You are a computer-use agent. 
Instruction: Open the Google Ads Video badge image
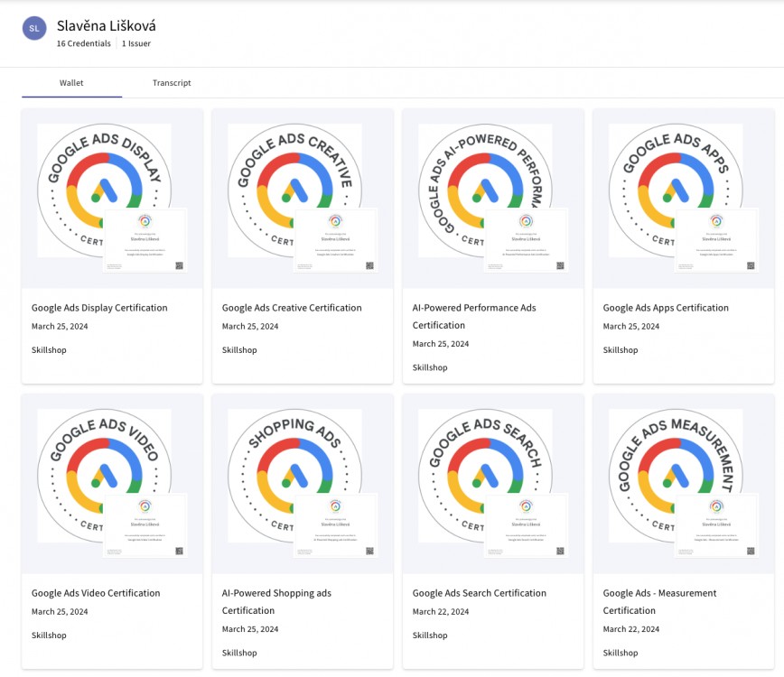click(x=104, y=476)
